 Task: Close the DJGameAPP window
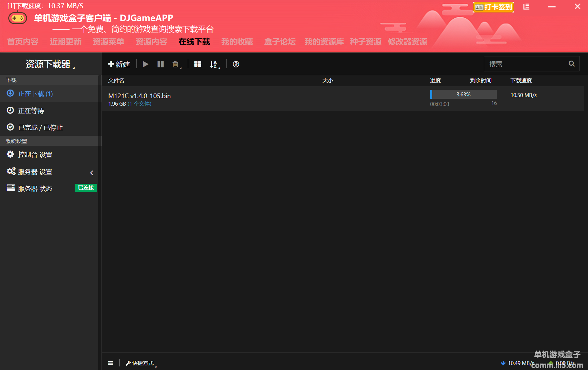(577, 6)
